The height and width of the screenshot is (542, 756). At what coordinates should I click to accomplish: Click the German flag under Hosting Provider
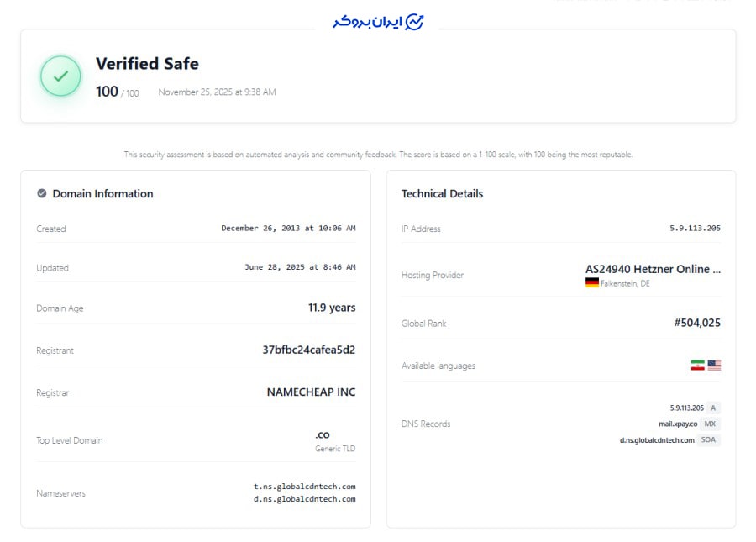[592, 282]
